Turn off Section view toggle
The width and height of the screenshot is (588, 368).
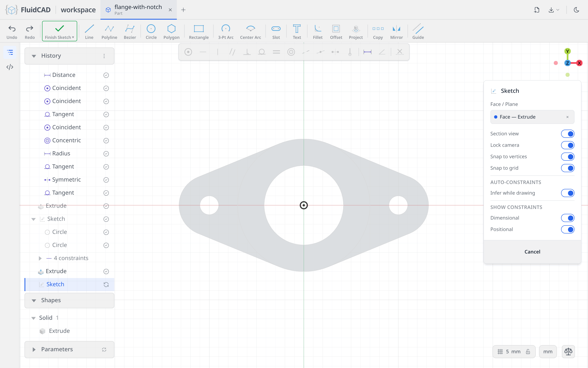[x=568, y=134]
